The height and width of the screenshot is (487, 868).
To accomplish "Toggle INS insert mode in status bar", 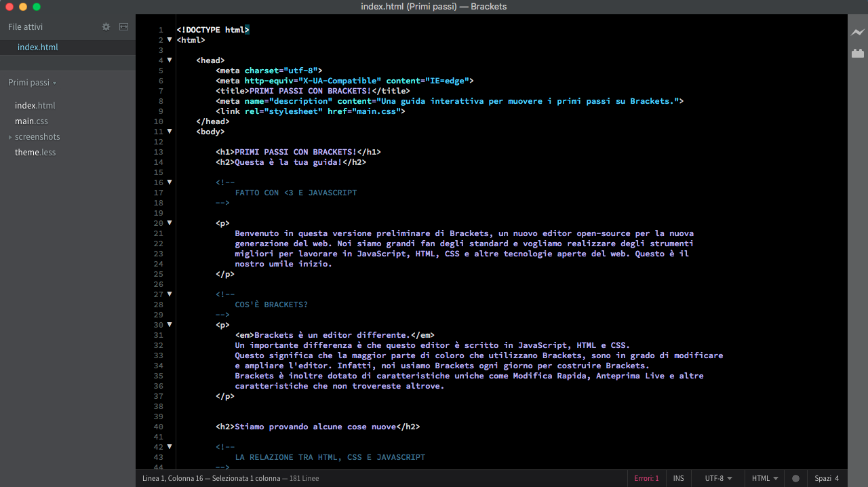I will (x=678, y=478).
